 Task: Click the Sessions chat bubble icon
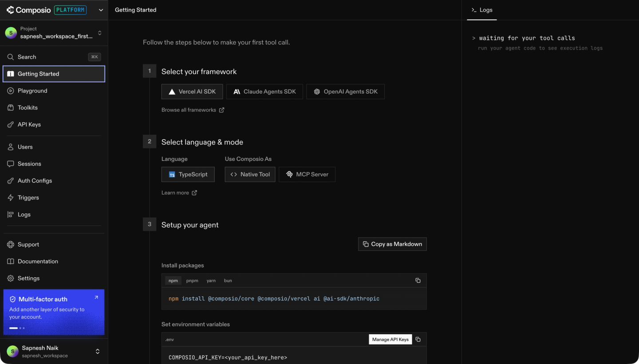tap(11, 164)
